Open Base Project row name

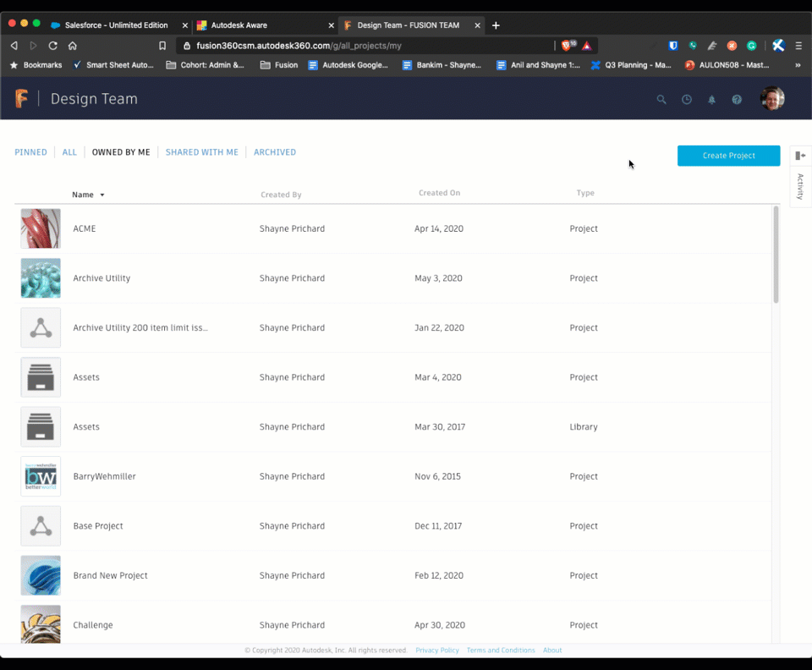pos(98,526)
